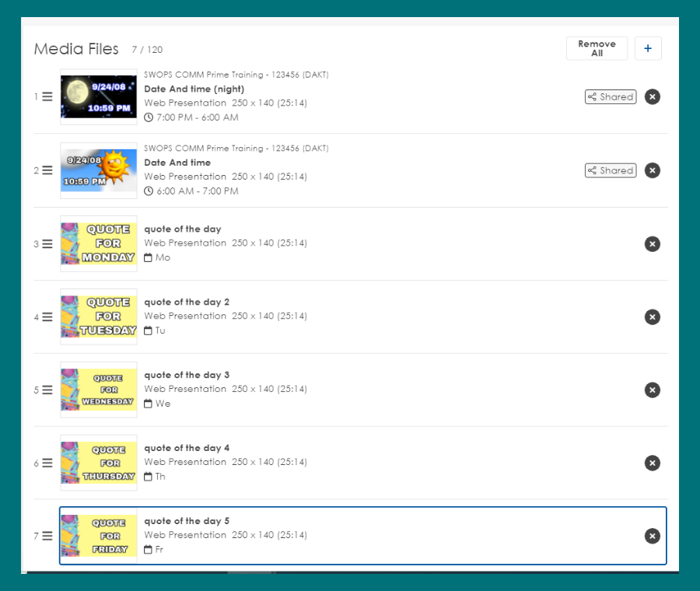Click the sun daytime clock thumbnail

click(99, 170)
